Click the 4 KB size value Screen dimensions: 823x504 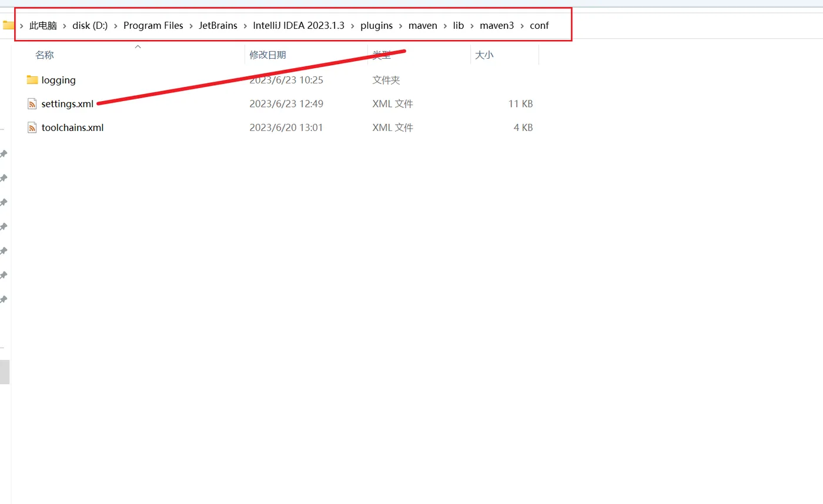point(523,127)
